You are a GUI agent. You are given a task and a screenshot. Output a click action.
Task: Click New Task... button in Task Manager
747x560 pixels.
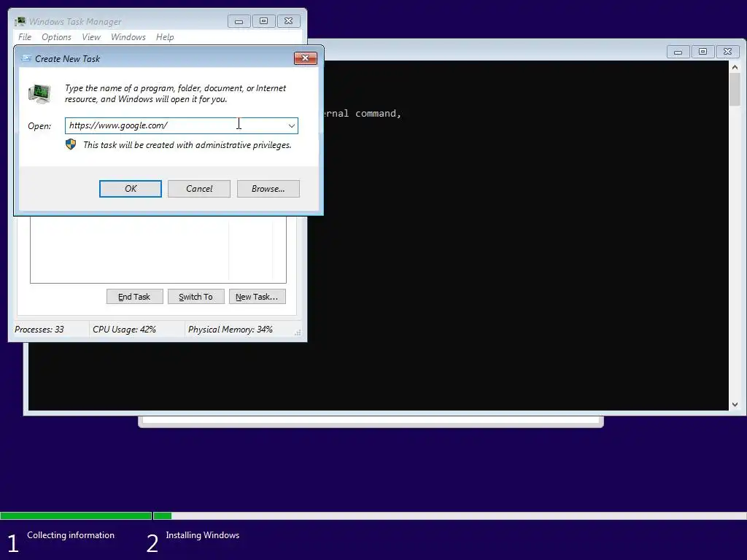pos(257,297)
